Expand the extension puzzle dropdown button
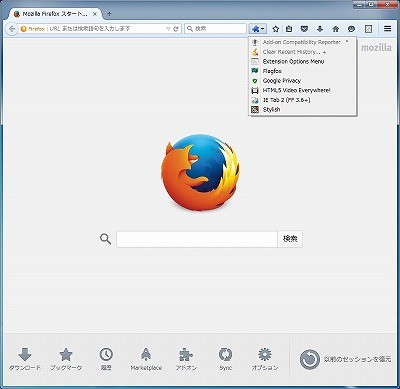 tap(258, 29)
